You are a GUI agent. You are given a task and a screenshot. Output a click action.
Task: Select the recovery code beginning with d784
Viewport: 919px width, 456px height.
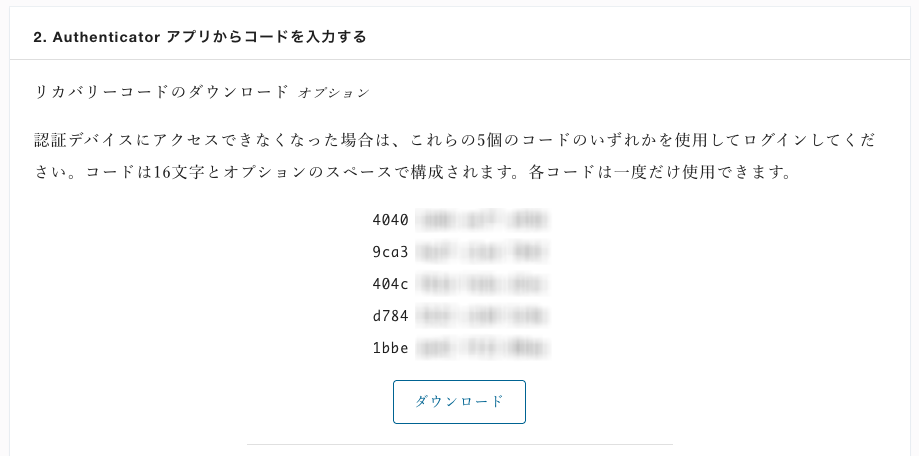[460, 316]
